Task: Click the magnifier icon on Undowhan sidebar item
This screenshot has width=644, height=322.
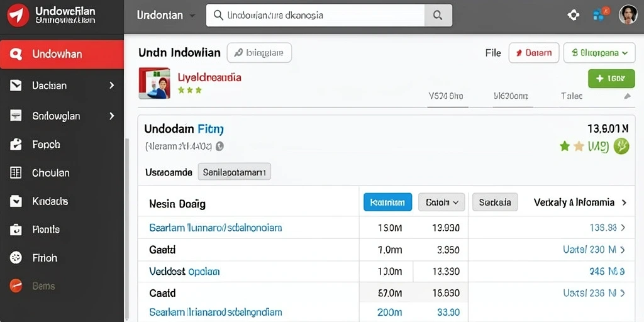Action: (x=16, y=54)
